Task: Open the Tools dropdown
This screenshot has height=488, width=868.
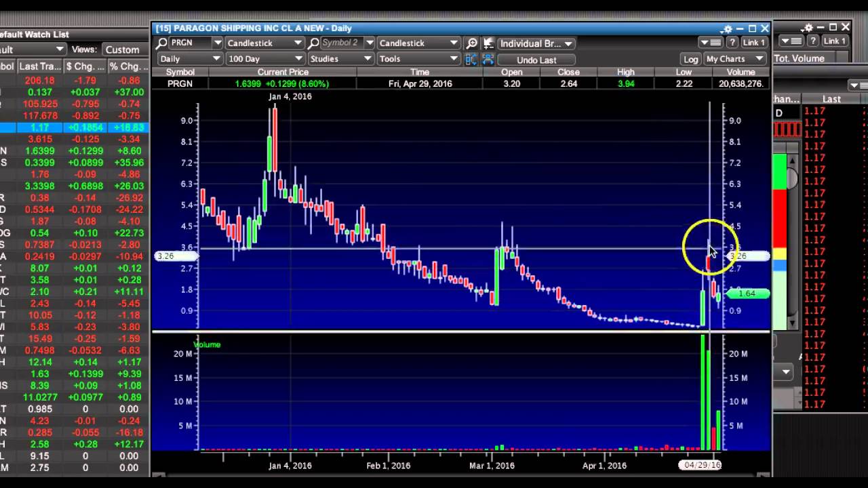Action: click(x=418, y=59)
